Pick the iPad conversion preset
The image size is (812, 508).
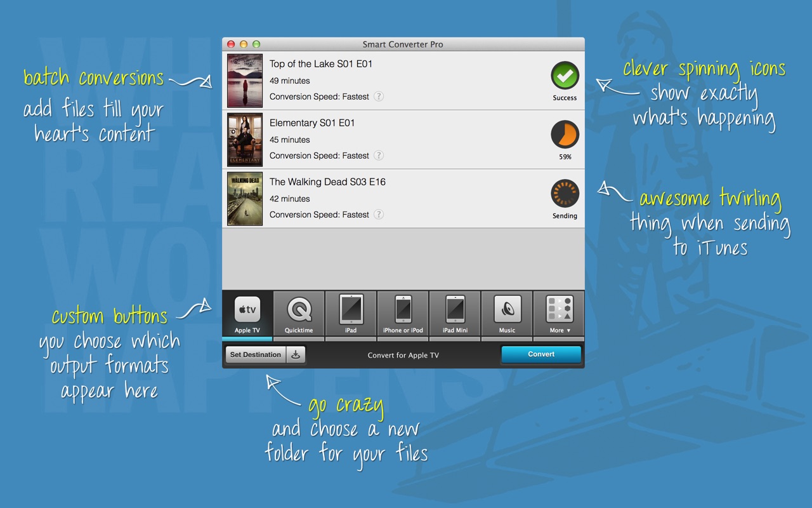click(x=351, y=314)
